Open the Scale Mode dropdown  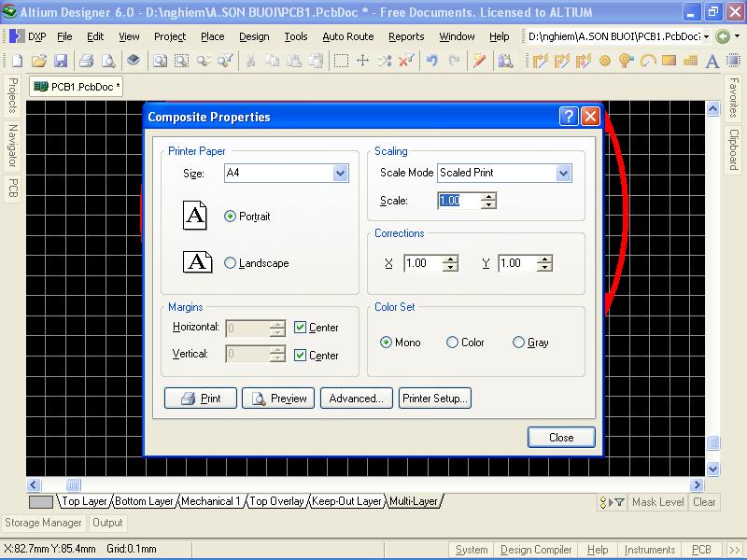563,173
